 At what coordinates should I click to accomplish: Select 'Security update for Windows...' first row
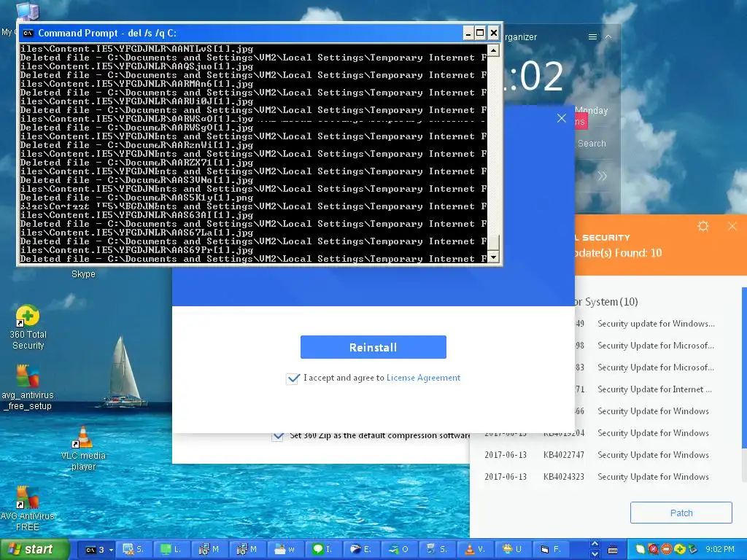click(656, 323)
